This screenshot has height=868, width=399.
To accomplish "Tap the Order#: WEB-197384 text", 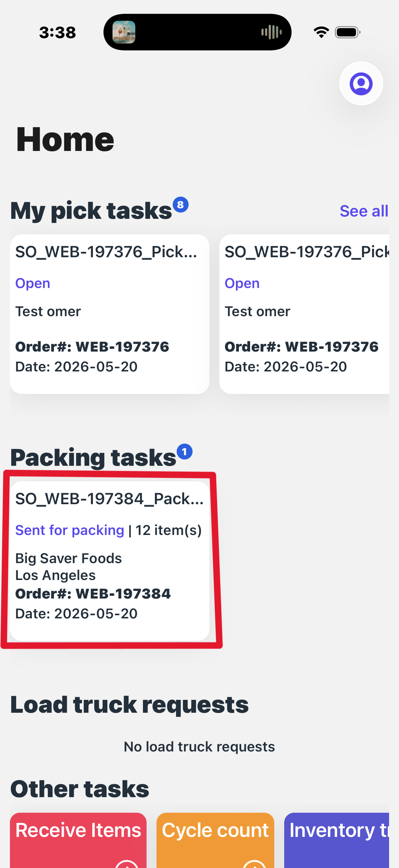I will (x=93, y=594).
